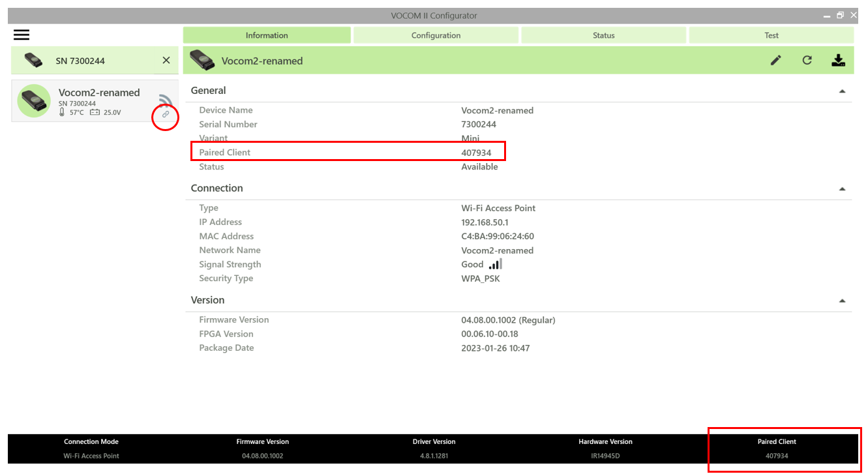Click Serial Number value 7300244
Viewport: 868px width, 474px height.
pyautogui.click(x=479, y=124)
